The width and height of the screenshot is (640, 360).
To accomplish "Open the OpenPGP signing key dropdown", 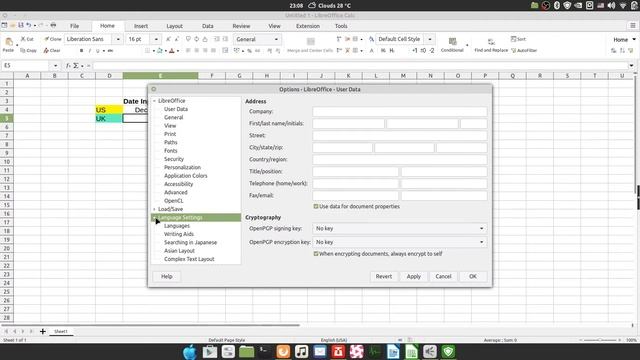I will (400, 229).
